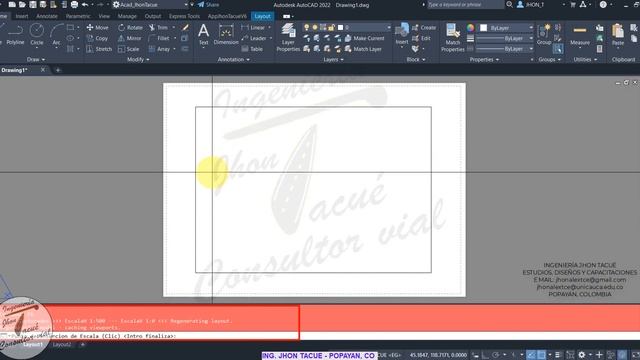
Task: Click the Make Current layer button
Action: pos(364,38)
